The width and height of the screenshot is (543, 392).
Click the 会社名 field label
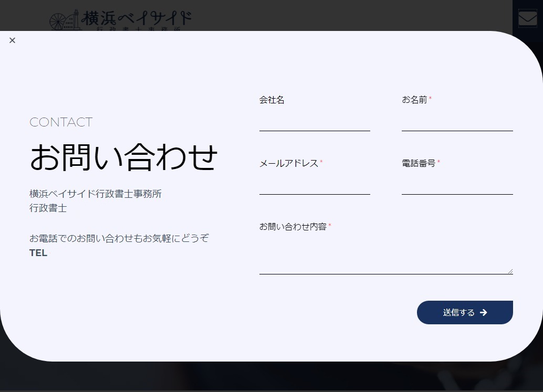271,100
